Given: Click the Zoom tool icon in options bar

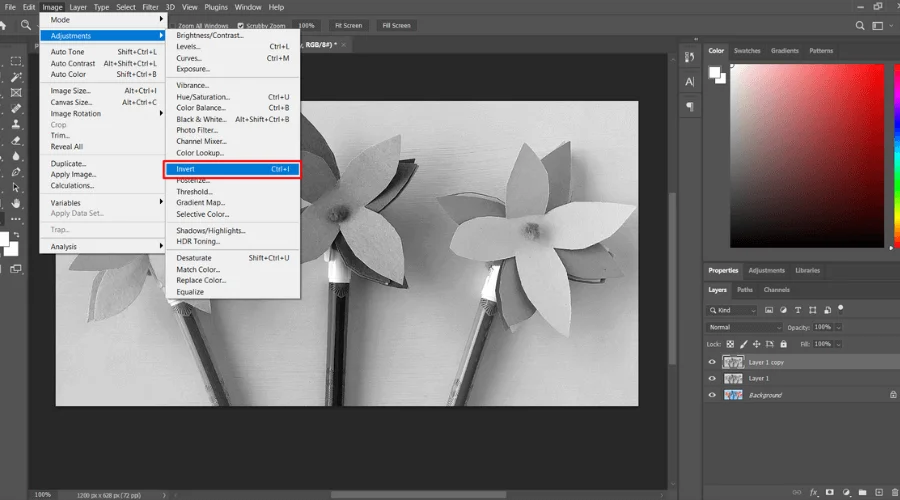Looking at the screenshot, I should point(26,25).
